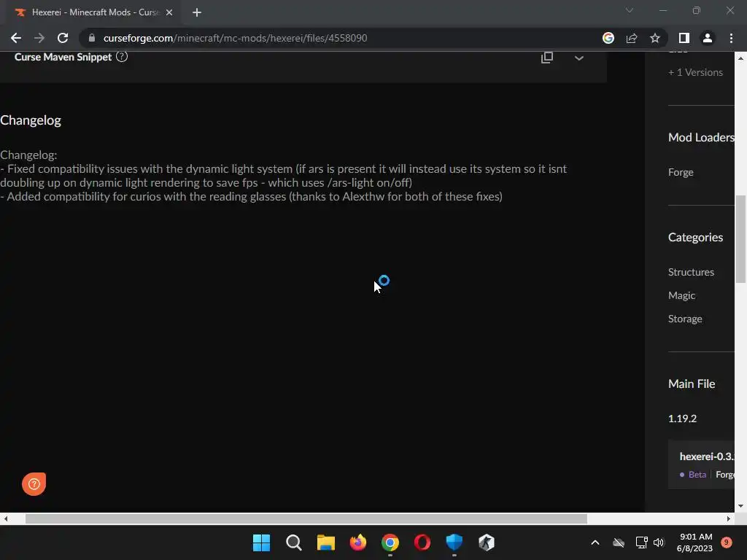Click the vertical scrollbar thumb
Screen dimensions: 747x560
(740, 239)
